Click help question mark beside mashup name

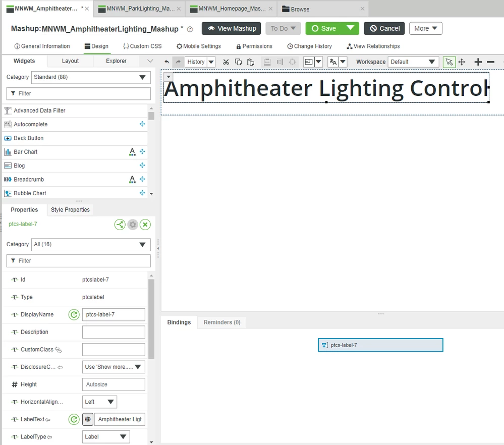click(190, 29)
